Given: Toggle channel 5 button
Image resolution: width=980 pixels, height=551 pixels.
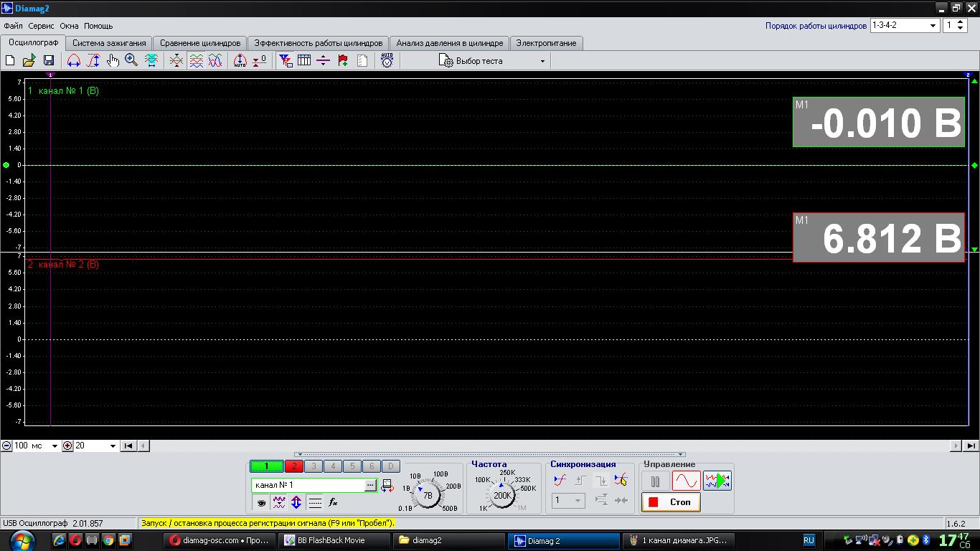Looking at the screenshot, I should (x=352, y=466).
